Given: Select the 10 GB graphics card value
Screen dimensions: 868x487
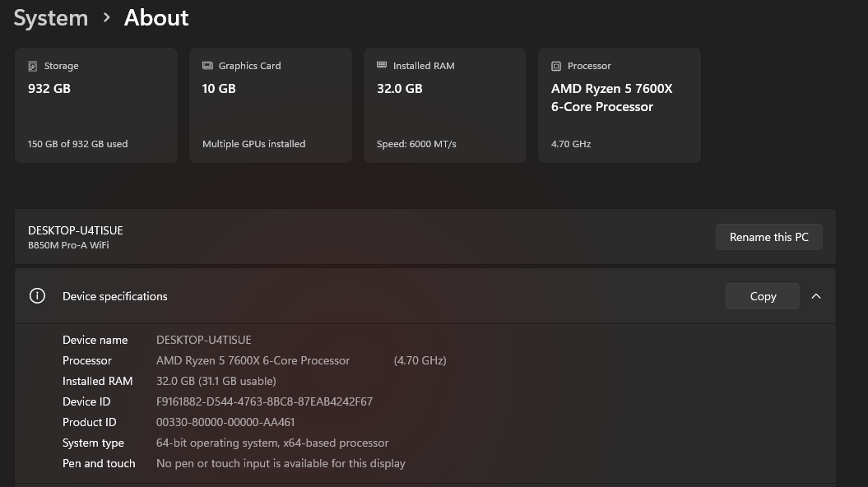Looking at the screenshot, I should (219, 88).
